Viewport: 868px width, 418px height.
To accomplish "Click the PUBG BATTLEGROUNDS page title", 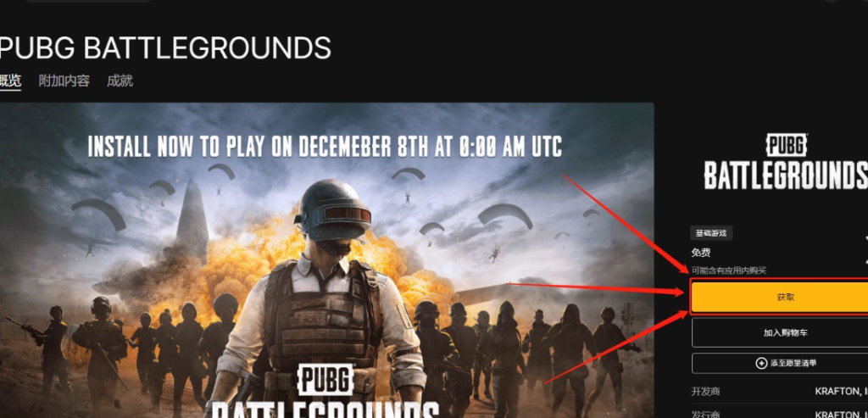I will click(165, 47).
